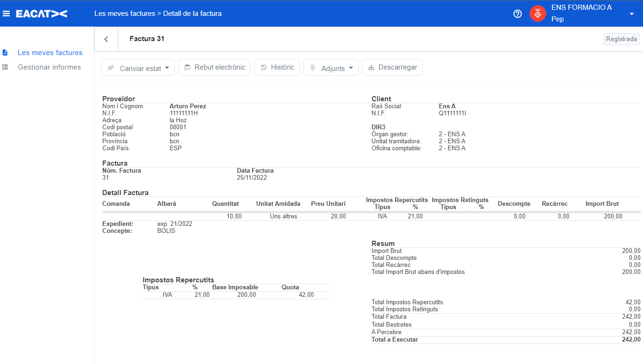
Task: Click the Les meves factures breadcrumb
Action: coord(125,14)
